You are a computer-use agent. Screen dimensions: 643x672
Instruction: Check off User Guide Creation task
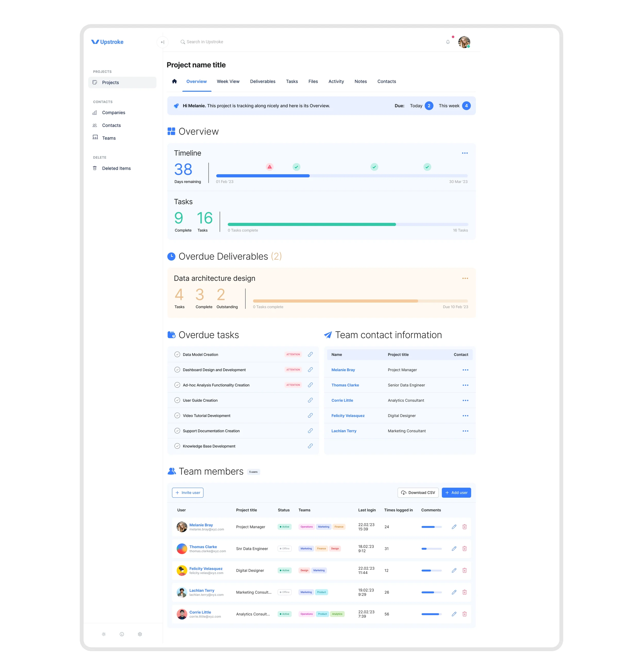click(177, 400)
